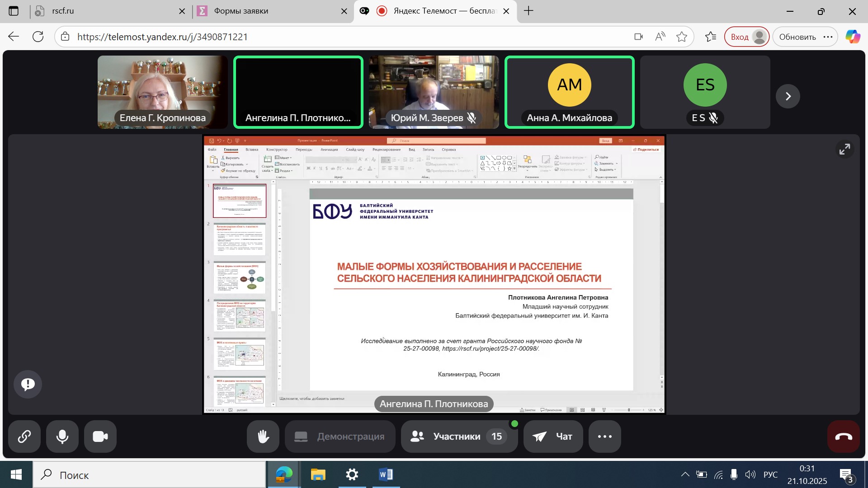
Task: Open browser Settings and more ellipsis menu
Action: point(828,37)
